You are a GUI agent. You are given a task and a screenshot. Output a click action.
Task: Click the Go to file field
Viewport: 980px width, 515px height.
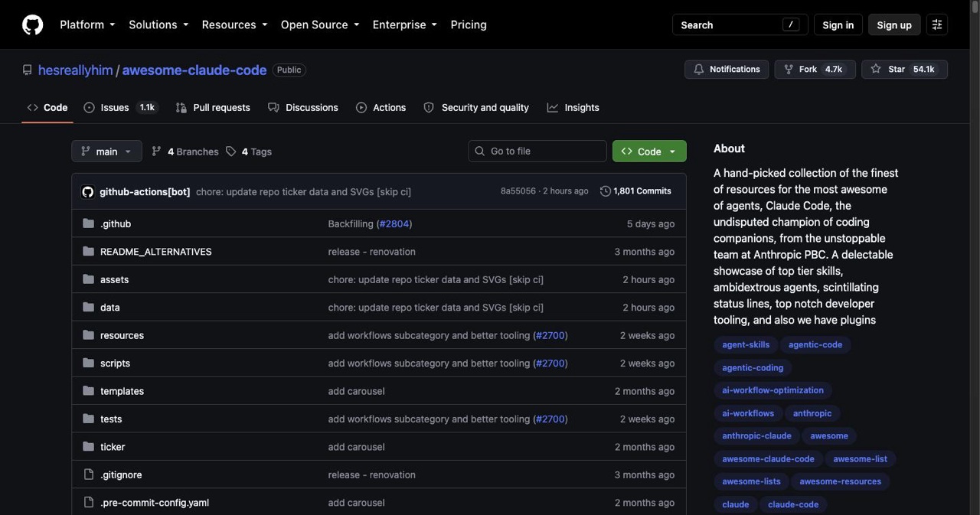tap(537, 152)
